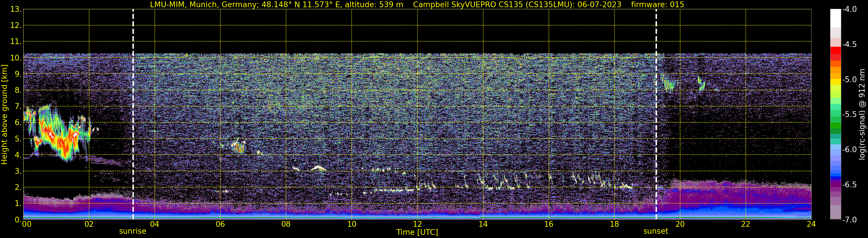Viewport: 868px width, 238px height.
Task: Click the white cloud streak near 09 UTC at 3 km
Action: tap(318, 167)
